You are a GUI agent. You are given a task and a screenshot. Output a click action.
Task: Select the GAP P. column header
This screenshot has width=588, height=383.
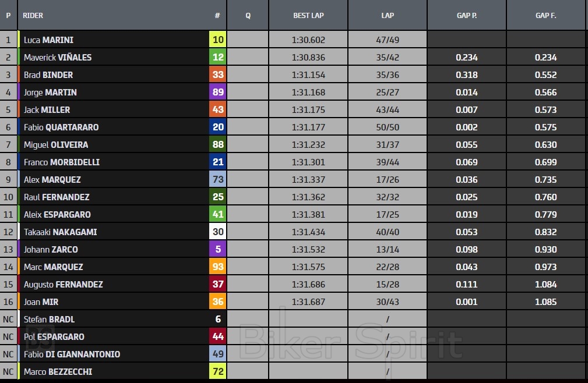coord(467,16)
